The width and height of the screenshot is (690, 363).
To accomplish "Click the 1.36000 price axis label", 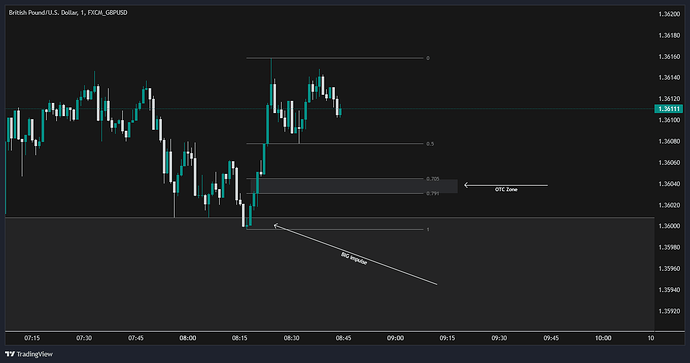I will tap(669, 226).
